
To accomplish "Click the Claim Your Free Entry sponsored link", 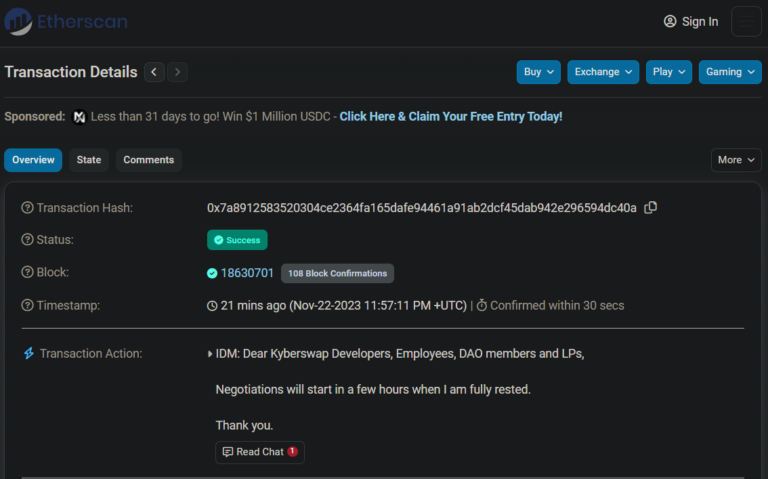I will click(451, 117).
